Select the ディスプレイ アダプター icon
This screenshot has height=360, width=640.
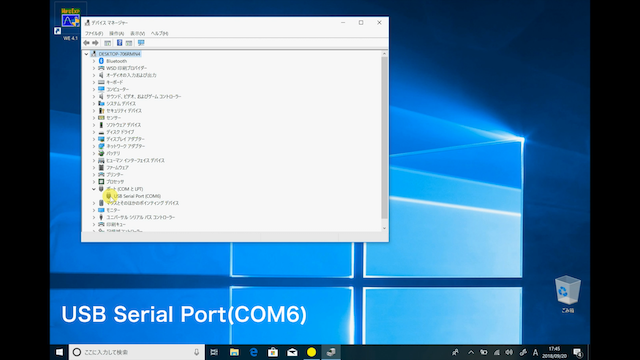click(101, 139)
